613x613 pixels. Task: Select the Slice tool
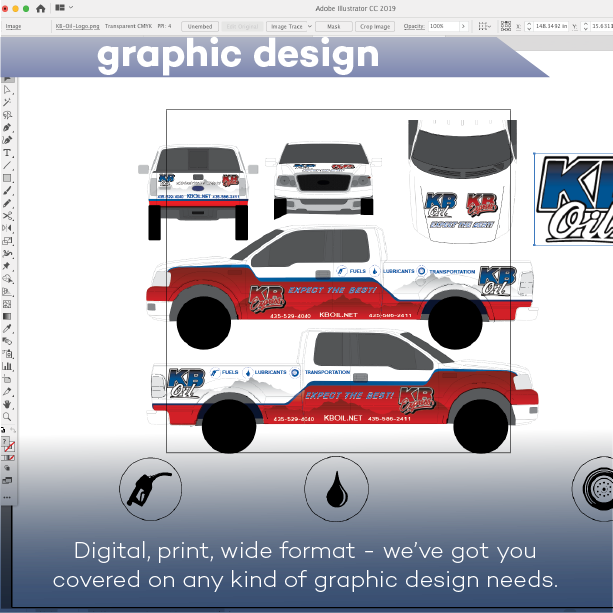[7, 391]
